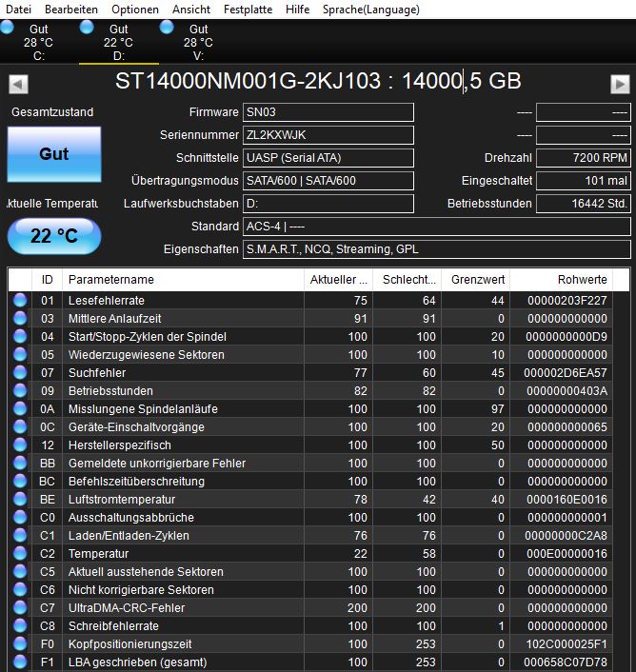
Task: Open the Hilfe menu
Action: pyautogui.click(x=297, y=9)
